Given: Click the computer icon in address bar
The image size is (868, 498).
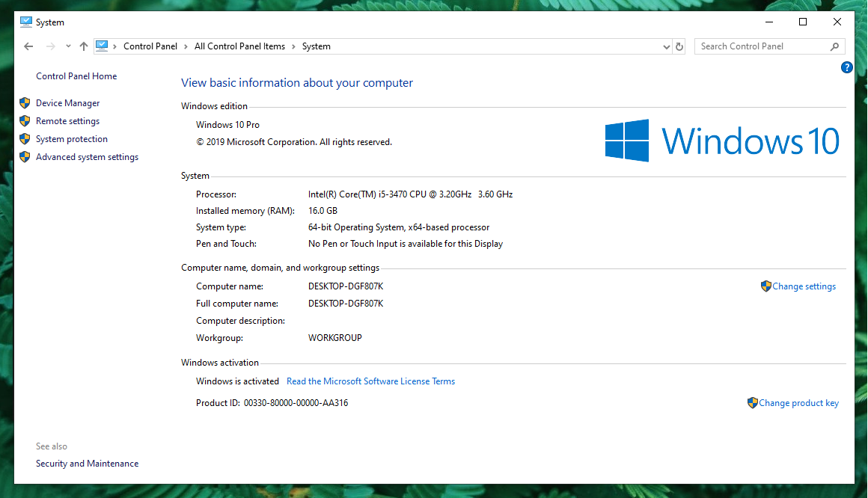Looking at the screenshot, I should [102, 46].
